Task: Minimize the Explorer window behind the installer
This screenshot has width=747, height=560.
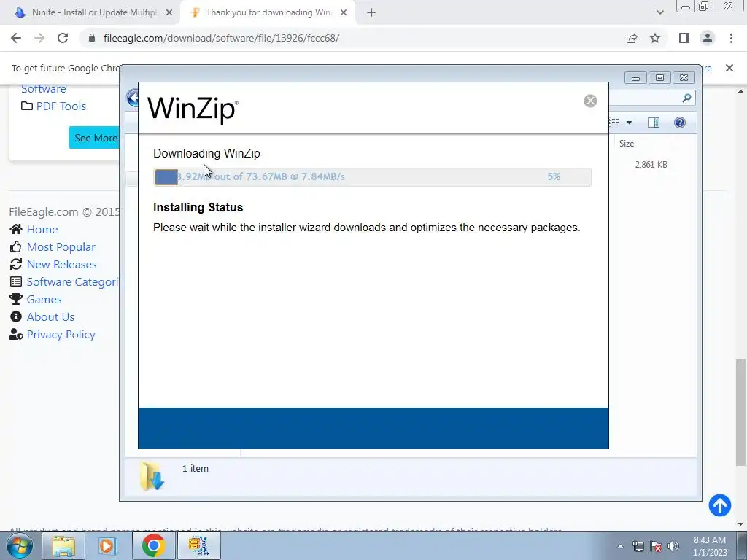Action: [635, 77]
